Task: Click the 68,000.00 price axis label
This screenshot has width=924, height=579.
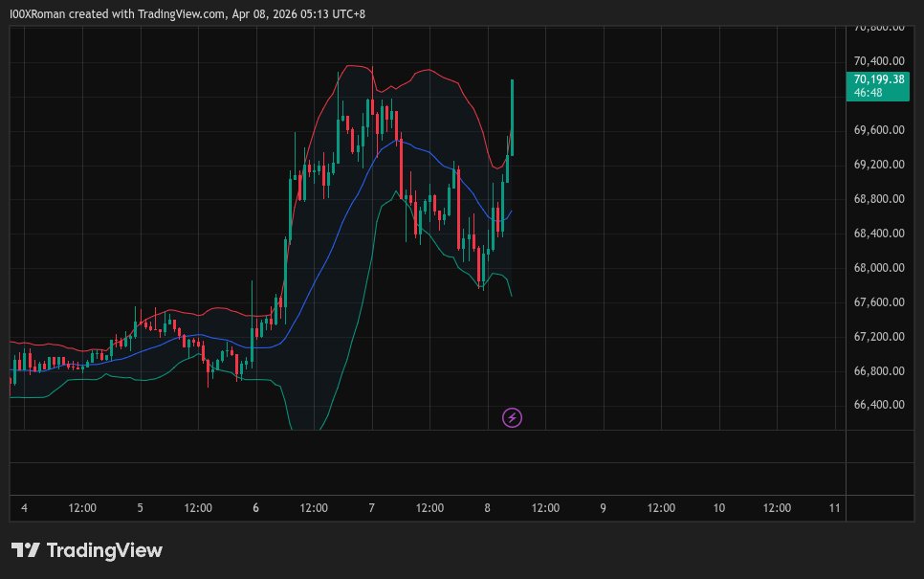Action: pos(879,268)
